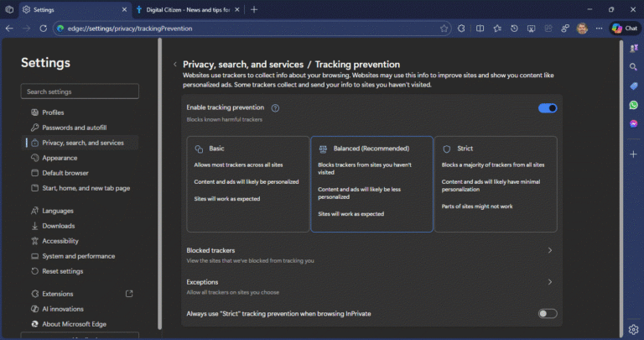Select the Strict tracking prevention card
This screenshot has height=340, width=644.
click(x=496, y=184)
